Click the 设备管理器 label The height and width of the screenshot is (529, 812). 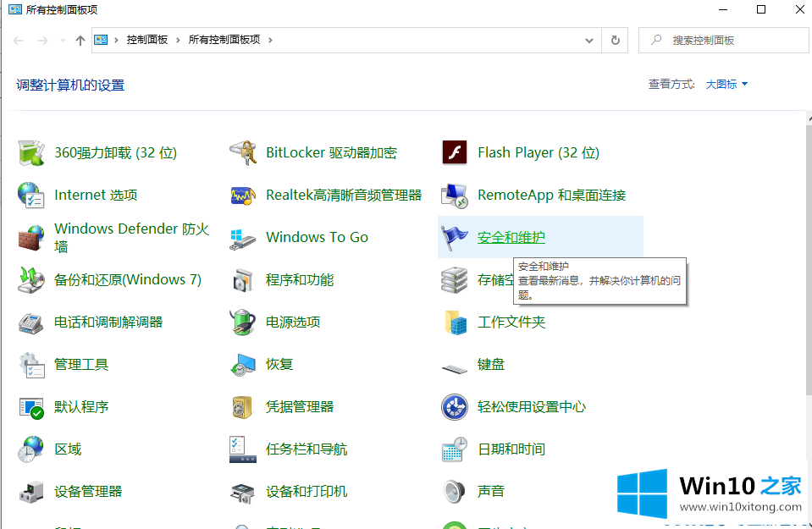[x=88, y=491]
